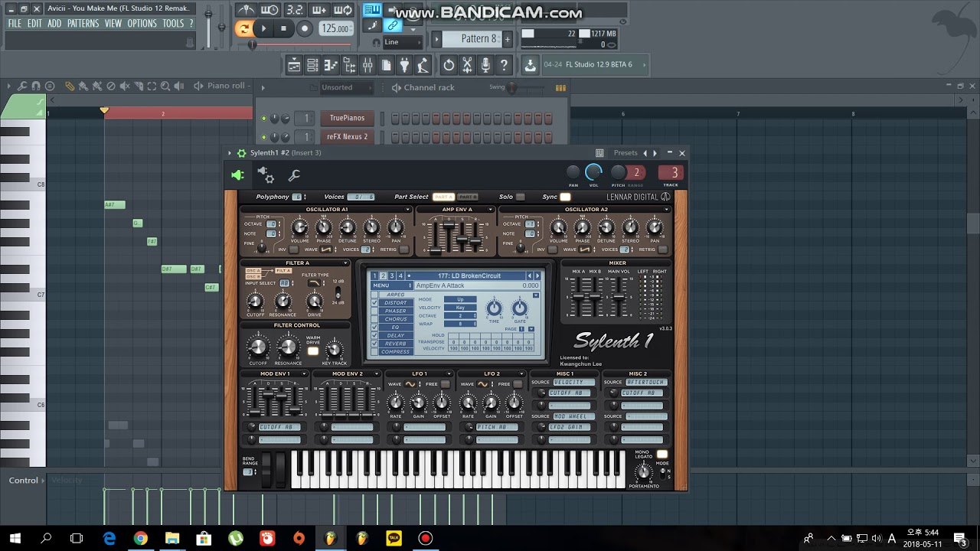The image size is (980, 551).
Task: Toggle Warm Drive in Filter Control
Action: (313, 351)
